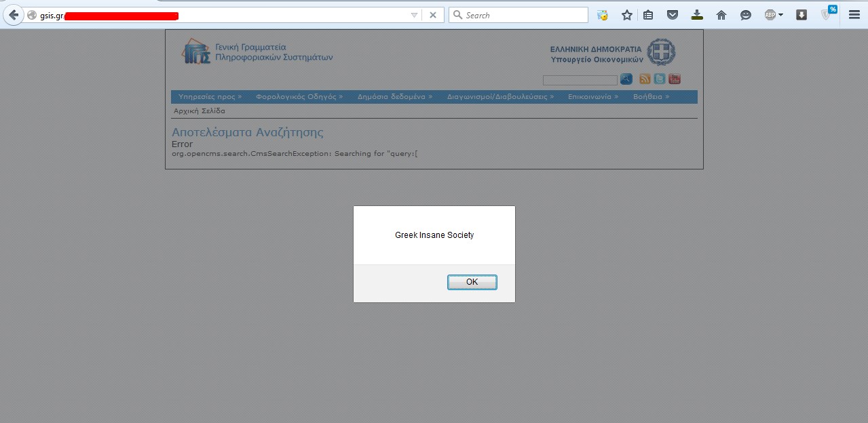Image resolution: width=868 pixels, height=423 pixels.
Task: Go to the Firefox home page
Action: 721,15
